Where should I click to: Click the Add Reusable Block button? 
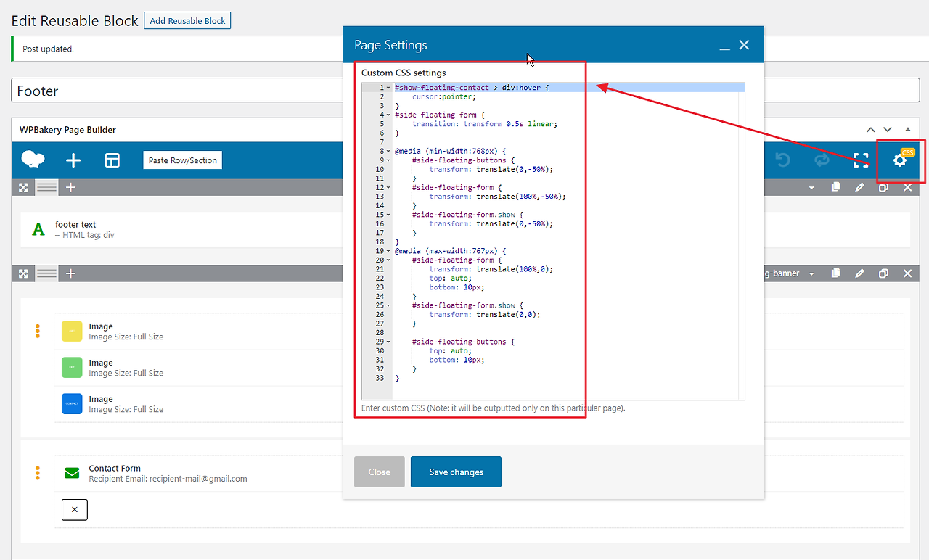tap(187, 21)
